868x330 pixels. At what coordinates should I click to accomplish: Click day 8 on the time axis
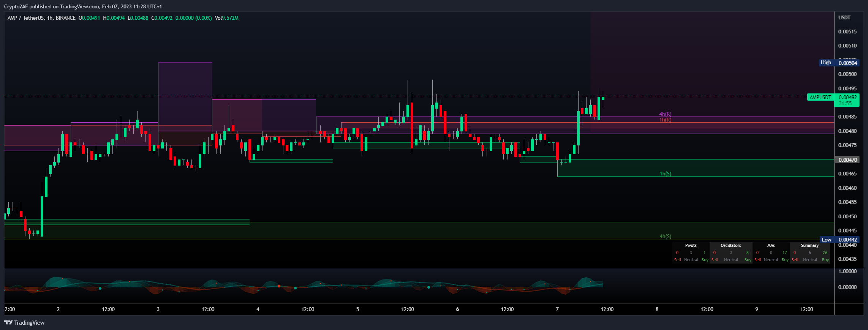tap(657, 309)
